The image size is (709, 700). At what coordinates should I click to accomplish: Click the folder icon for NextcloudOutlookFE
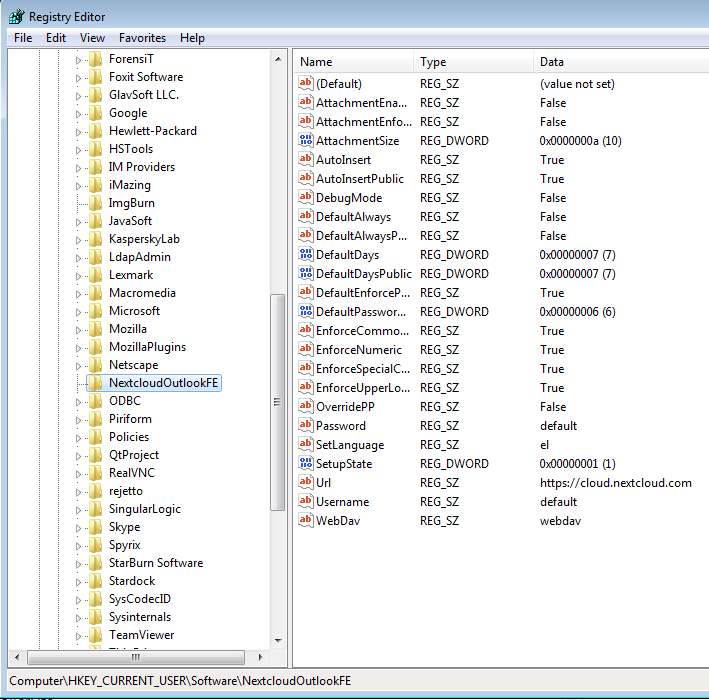pos(95,383)
